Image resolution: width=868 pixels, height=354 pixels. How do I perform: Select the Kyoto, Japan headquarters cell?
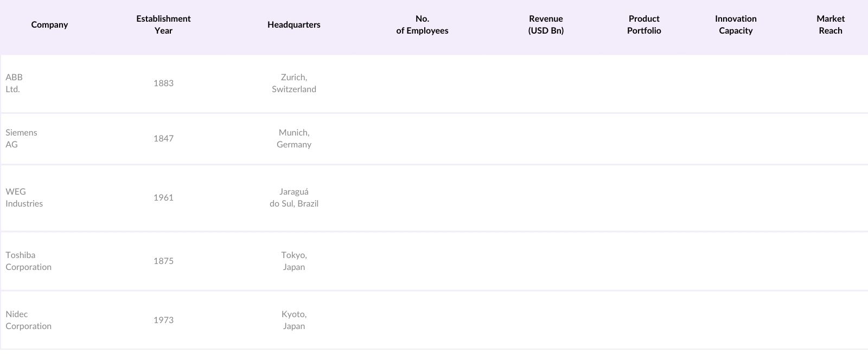pyautogui.click(x=293, y=320)
